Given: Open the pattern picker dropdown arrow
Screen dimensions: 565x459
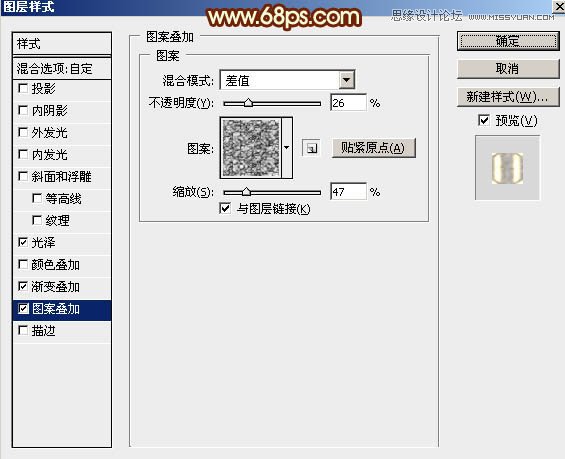Looking at the screenshot, I should 287,148.
